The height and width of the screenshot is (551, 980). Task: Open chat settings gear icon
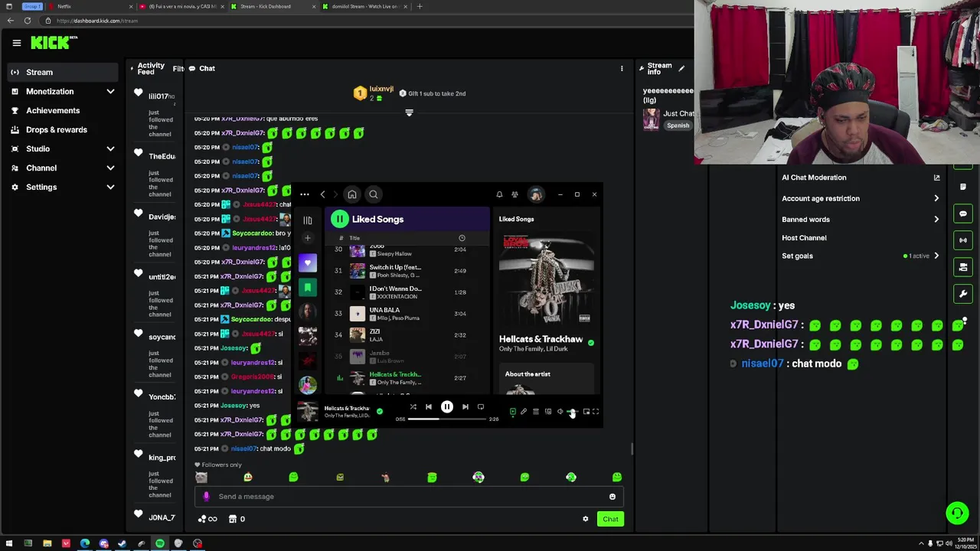586,519
